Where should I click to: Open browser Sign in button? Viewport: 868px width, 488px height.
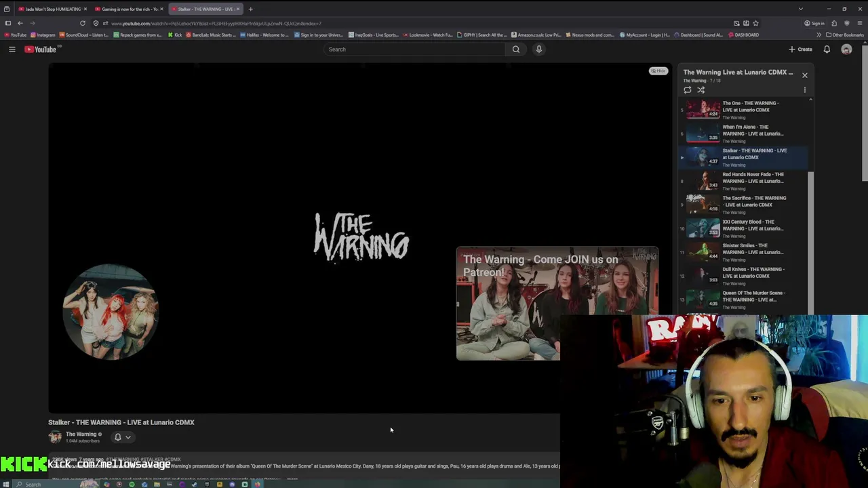(814, 23)
